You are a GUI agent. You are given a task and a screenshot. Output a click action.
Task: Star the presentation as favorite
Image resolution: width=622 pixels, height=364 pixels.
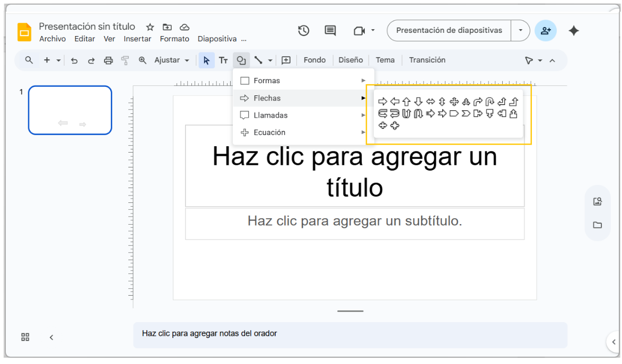pyautogui.click(x=150, y=27)
